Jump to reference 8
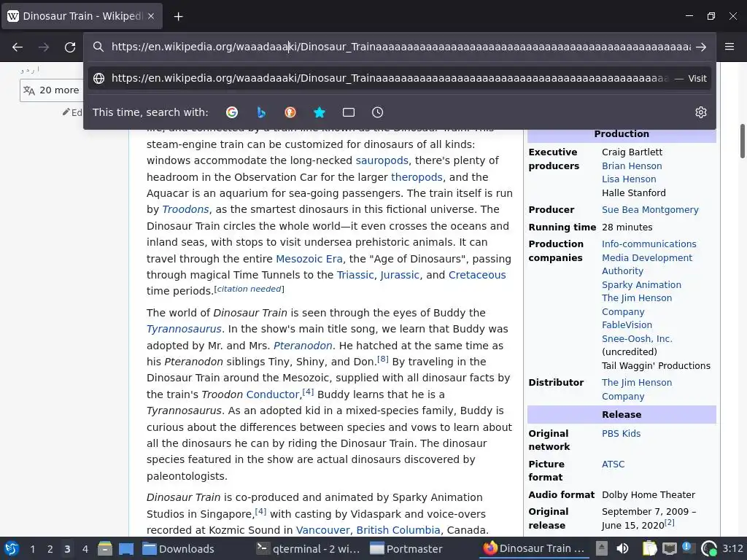The height and width of the screenshot is (560, 747). [382, 359]
